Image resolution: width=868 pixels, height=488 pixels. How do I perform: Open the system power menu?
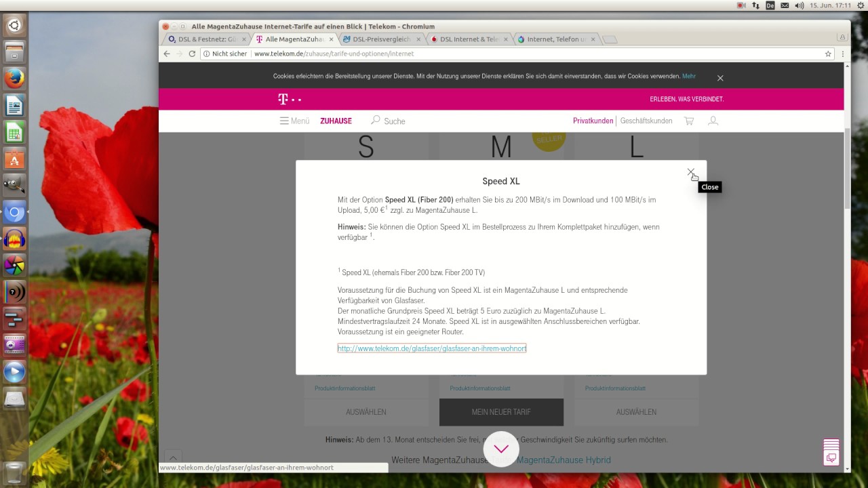[861, 5]
